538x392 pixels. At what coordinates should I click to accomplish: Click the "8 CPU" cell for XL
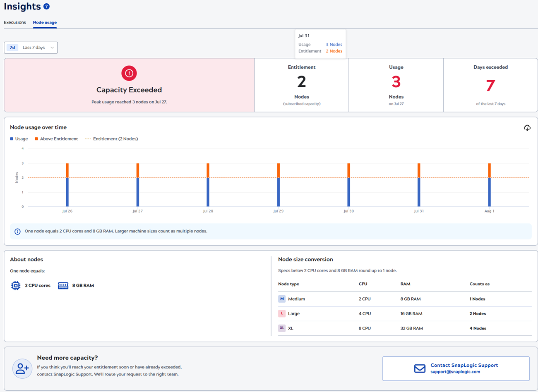365,328
